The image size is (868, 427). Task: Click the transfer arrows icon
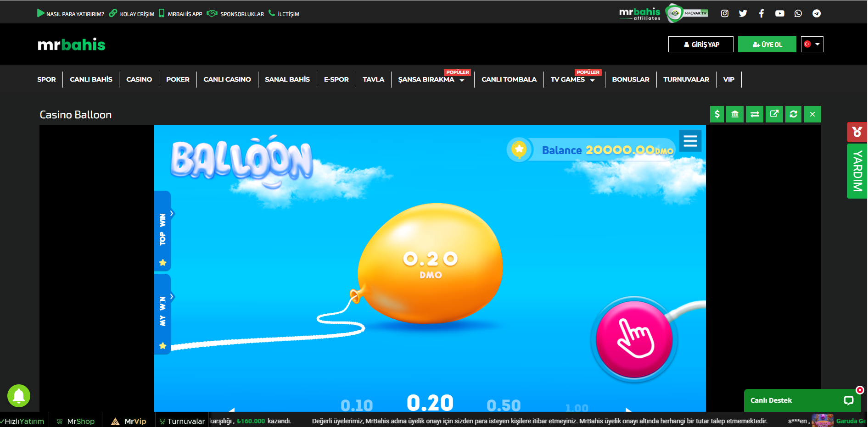(755, 114)
